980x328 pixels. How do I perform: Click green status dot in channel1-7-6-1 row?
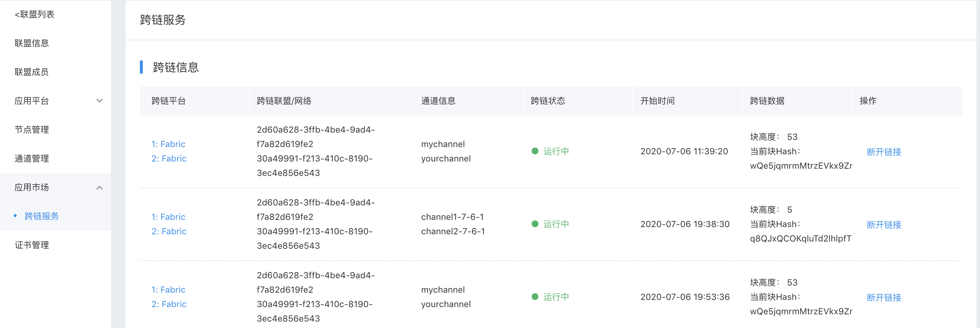pos(535,224)
